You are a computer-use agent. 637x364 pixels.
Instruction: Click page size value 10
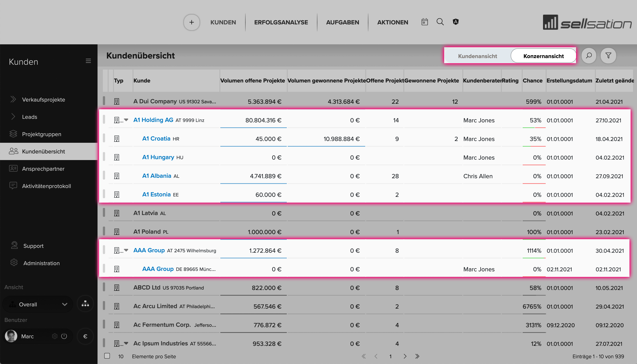point(121,356)
